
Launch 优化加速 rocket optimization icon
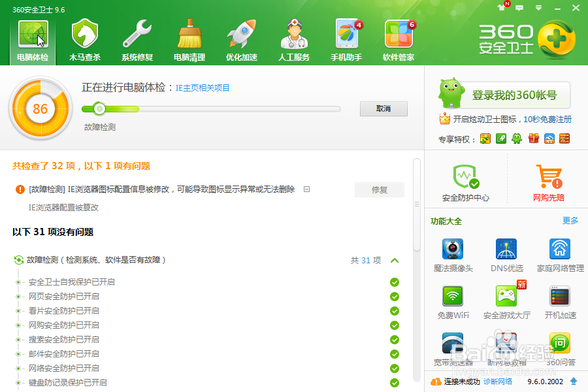(242, 40)
